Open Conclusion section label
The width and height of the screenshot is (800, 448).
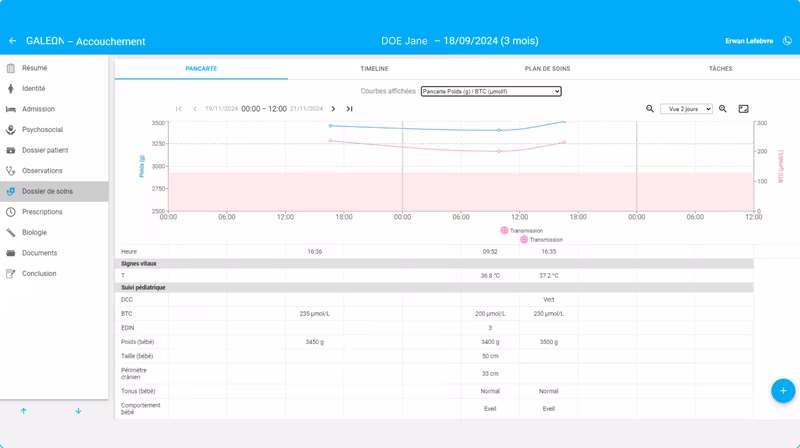click(x=39, y=273)
